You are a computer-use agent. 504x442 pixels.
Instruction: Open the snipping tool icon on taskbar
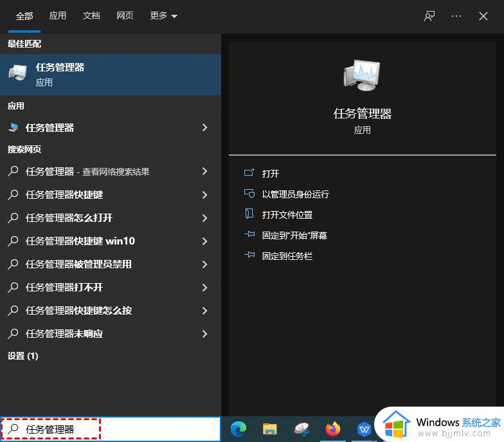click(x=301, y=429)
